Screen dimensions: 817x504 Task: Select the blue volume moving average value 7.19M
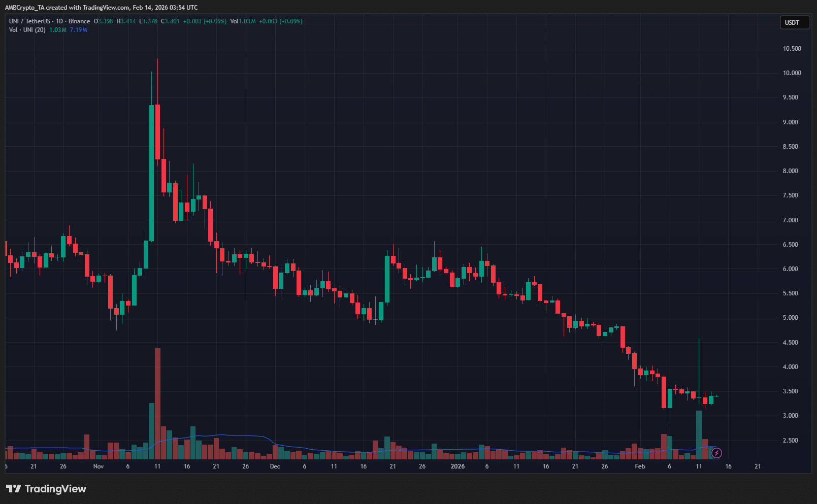click(x=78, y=29)
